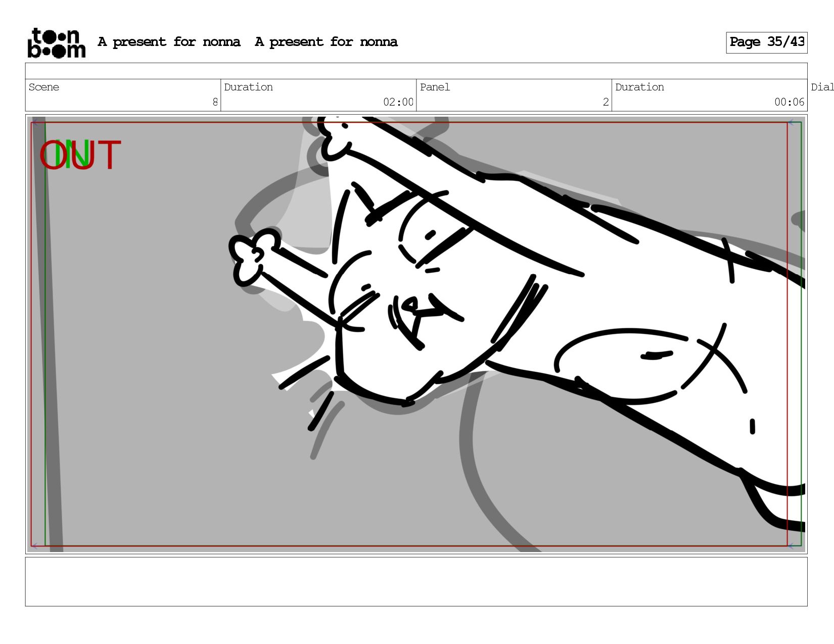The image size is (834, 644).
Task: Click the panel number value 2
Action: tap(606, 102)
